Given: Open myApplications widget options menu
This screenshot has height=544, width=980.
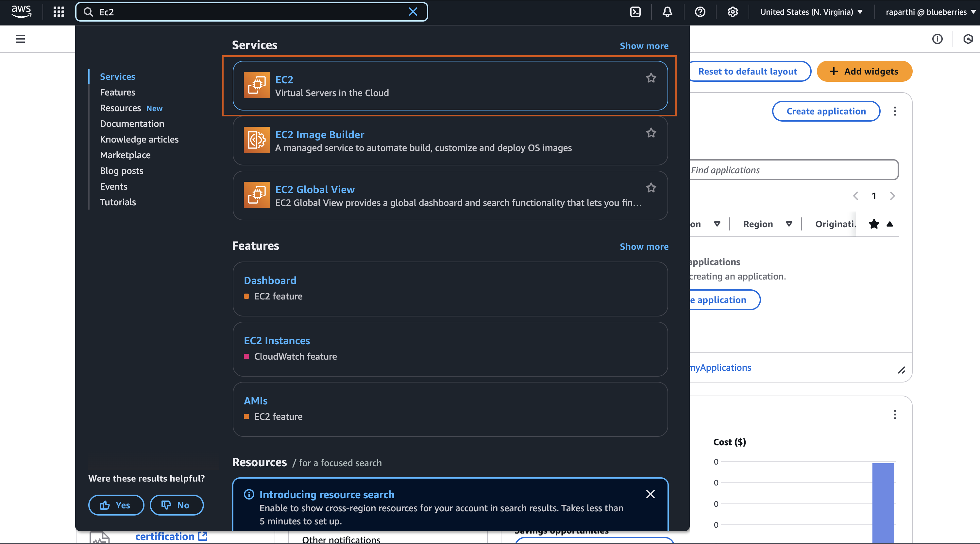Looking at the screenshot, I should coord(895,111).
